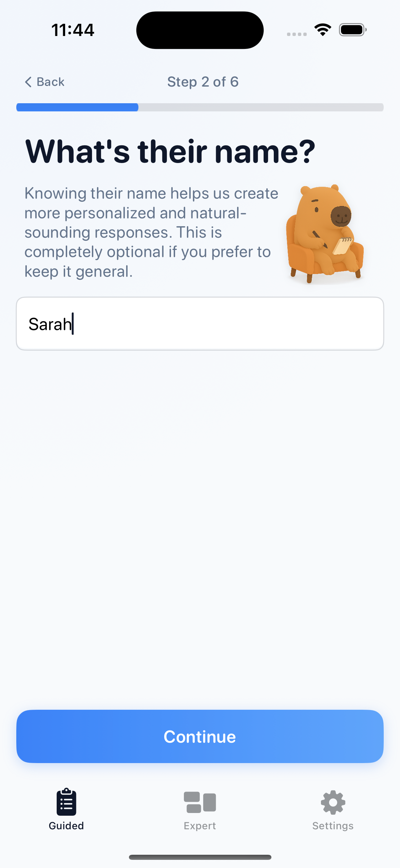Tap the cellular signal dots icon
This screenshot has height=868, width=400.
click(x=297, y=34)
